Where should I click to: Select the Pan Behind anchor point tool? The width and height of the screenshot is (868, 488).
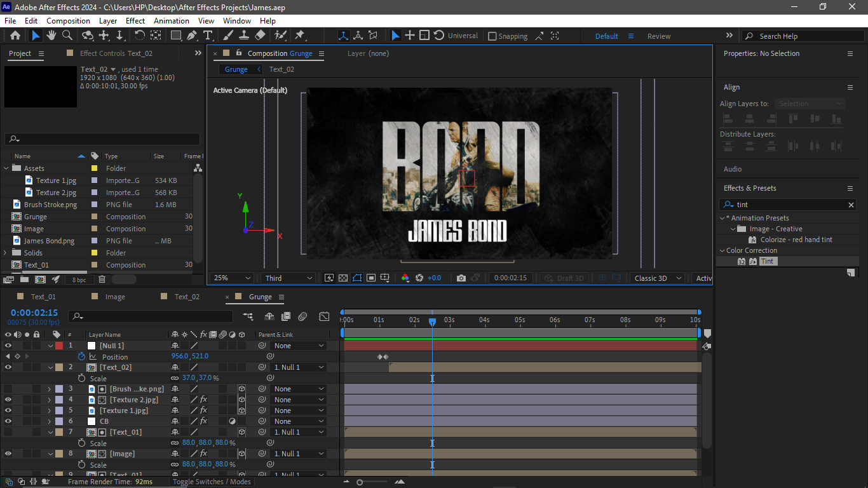pyautogui.click(x=154, y=36)
